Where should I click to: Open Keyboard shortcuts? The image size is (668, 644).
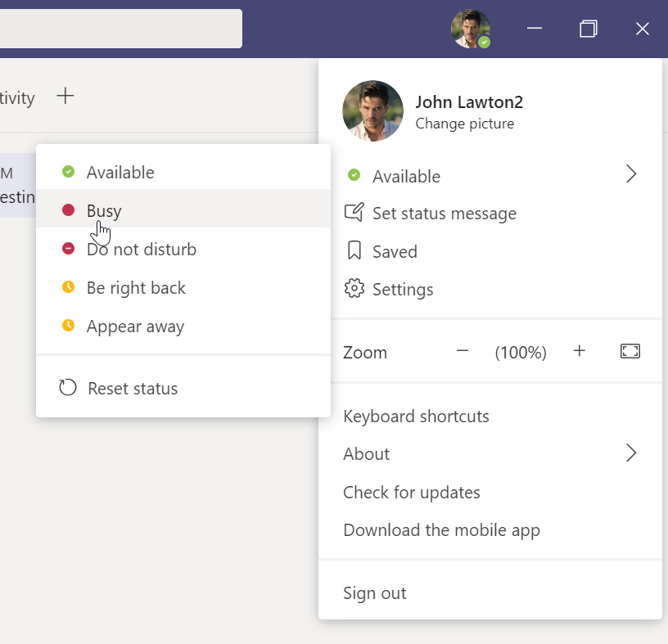point(416,416)
